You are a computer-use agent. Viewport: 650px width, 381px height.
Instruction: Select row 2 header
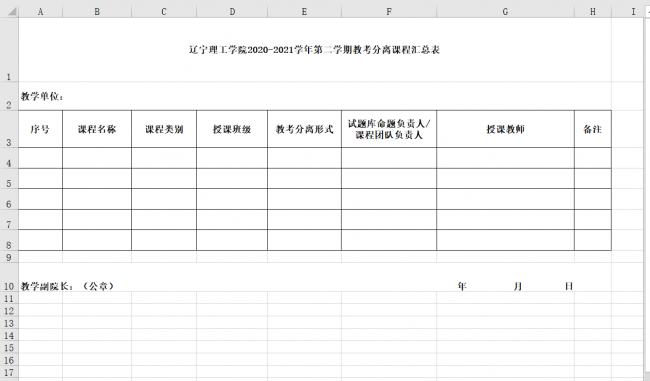click(x=9, y=96)
